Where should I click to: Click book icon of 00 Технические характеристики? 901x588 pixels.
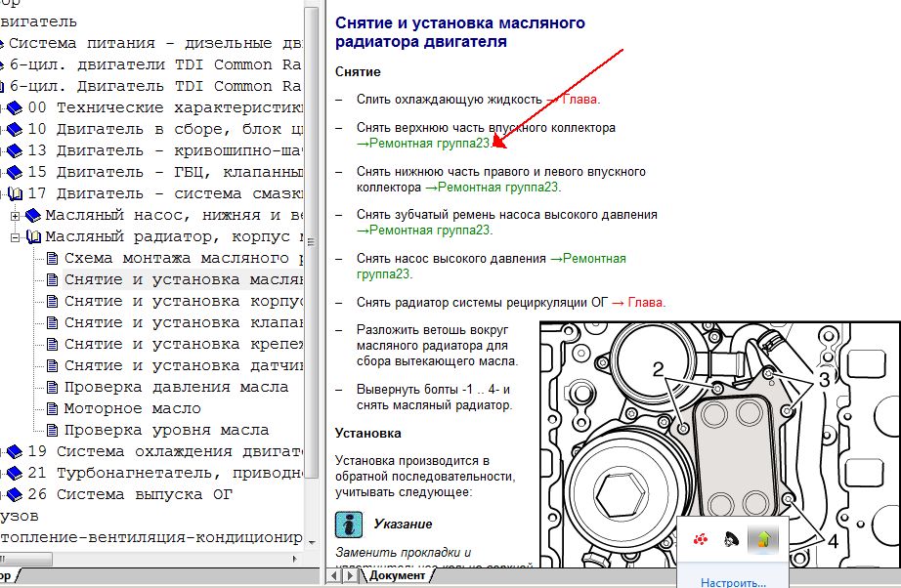pyautogui.click(x=15, y=107)
